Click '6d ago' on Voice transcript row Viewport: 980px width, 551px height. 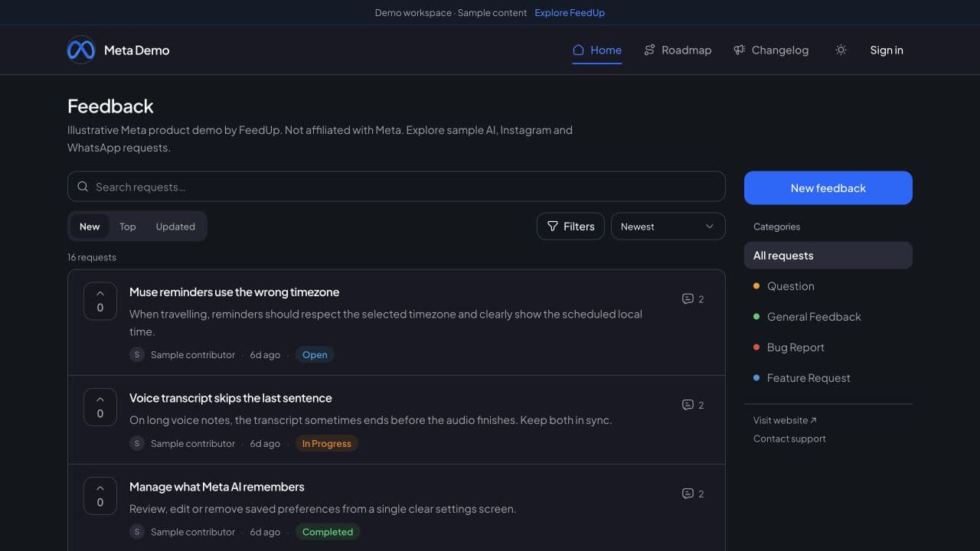click(x=265, y=443)
